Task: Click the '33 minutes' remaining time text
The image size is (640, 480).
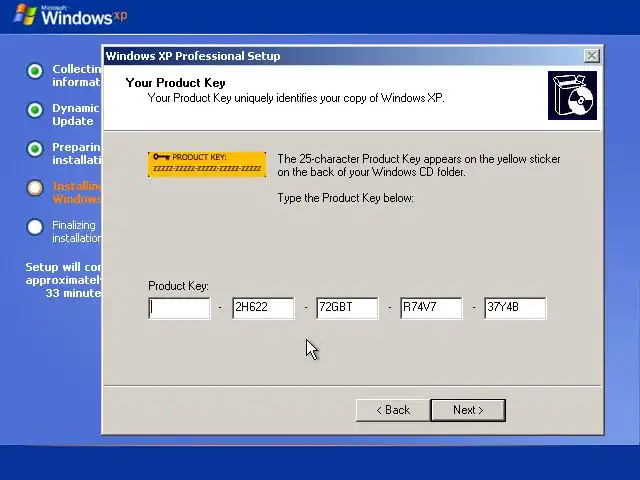Action: tap(73, 293)
